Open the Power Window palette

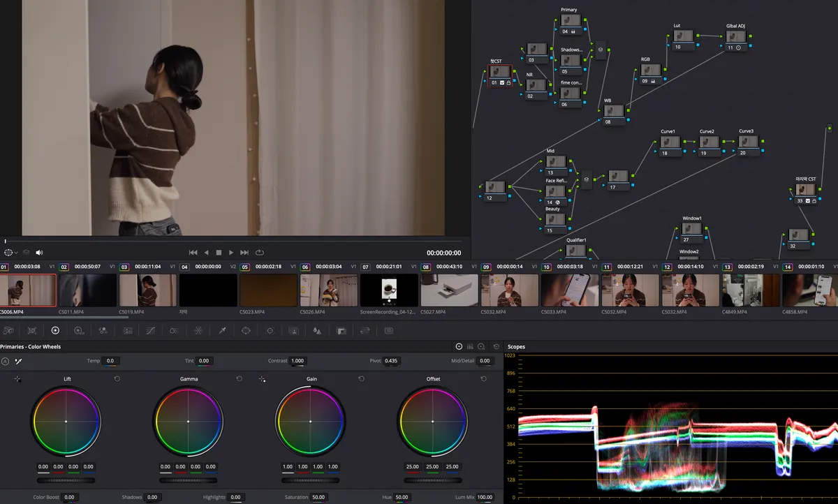point(246,330)
